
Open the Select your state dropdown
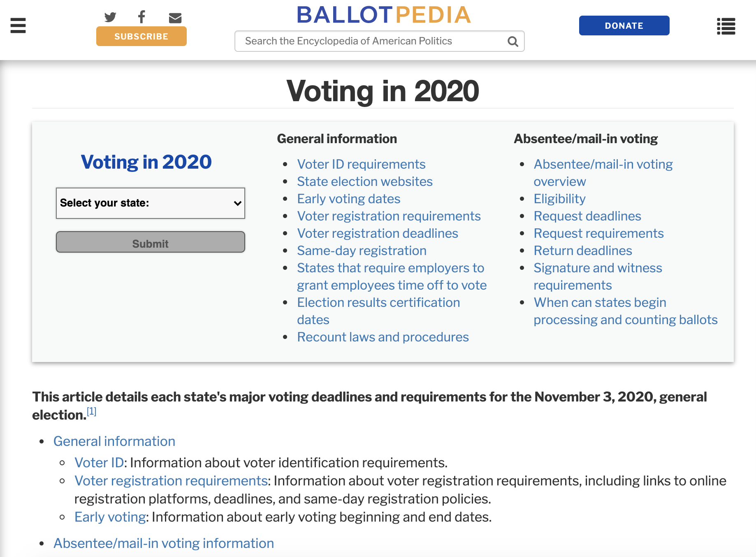tap(151, 203)
